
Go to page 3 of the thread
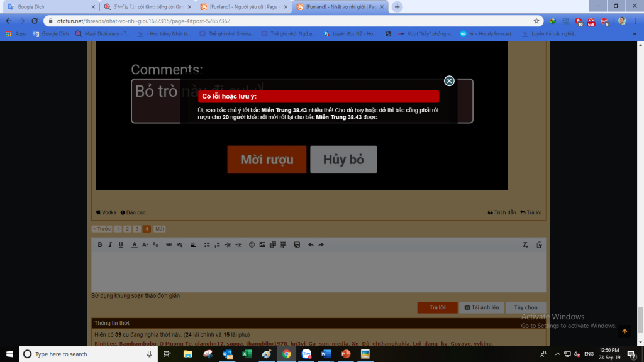click(x=136, y=229)
